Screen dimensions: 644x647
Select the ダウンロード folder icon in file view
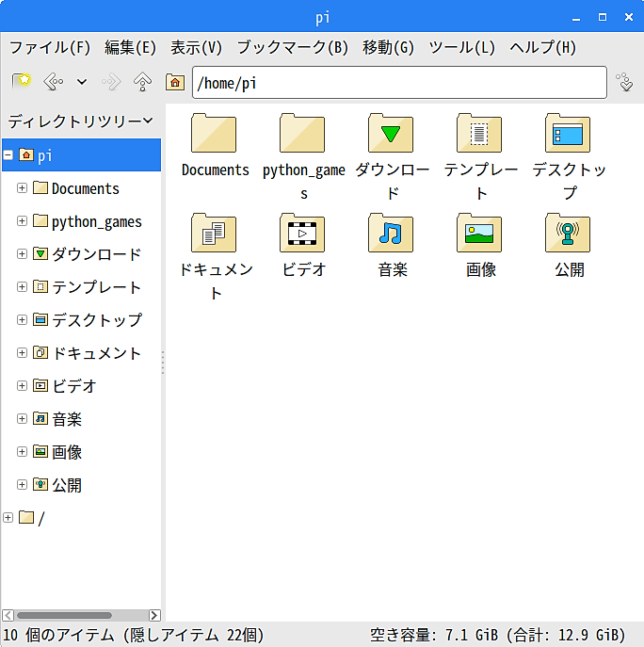point(391,133)
